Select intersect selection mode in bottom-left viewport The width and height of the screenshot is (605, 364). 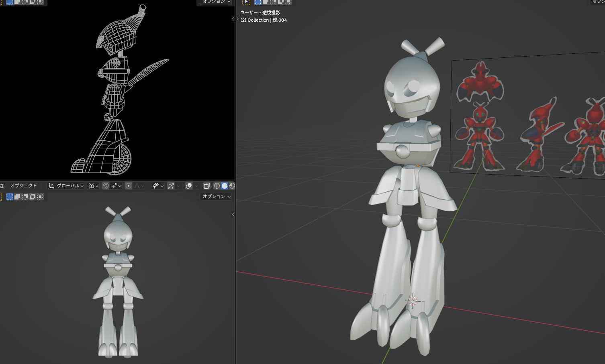[x=40, y=197]
